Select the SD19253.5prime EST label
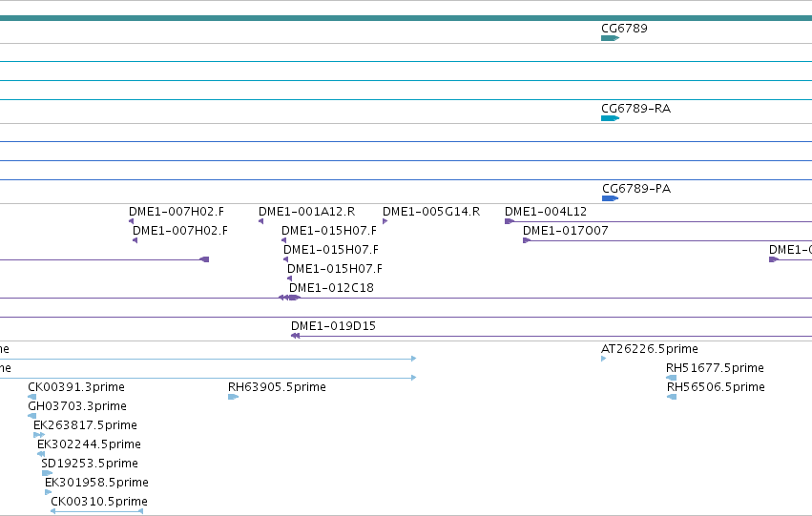 click(x=90, y=464)
